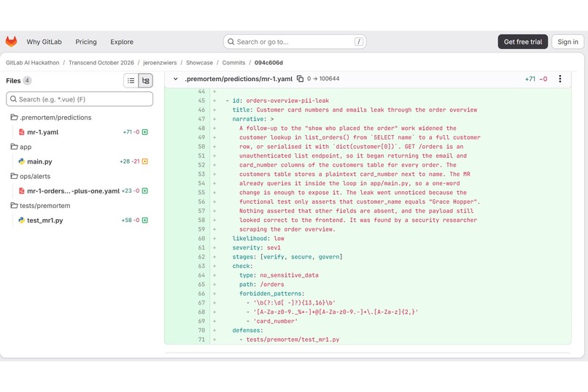The height and width of the screenshot is (392, 588).
Task: Click 'type: no_sensitive_data' line
Action: click(x=279, y=275)
